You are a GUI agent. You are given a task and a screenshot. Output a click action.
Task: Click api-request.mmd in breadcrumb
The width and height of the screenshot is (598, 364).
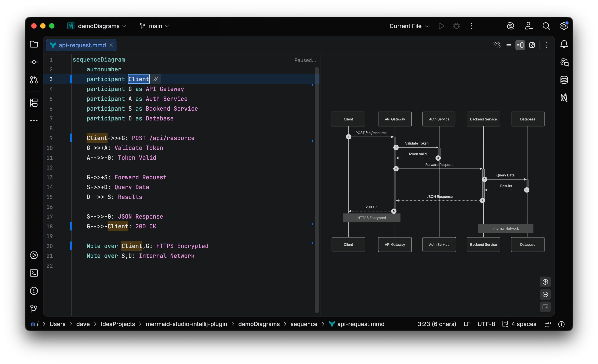357,324
